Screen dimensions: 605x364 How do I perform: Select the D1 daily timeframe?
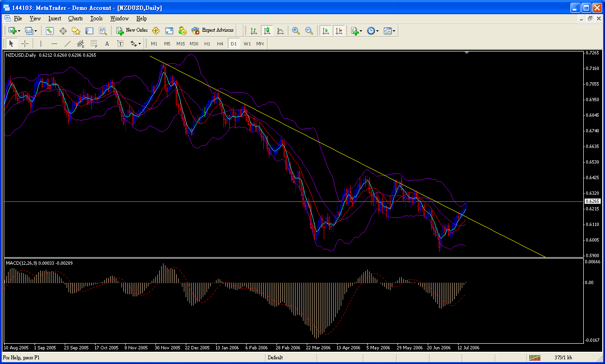point(233,43)
